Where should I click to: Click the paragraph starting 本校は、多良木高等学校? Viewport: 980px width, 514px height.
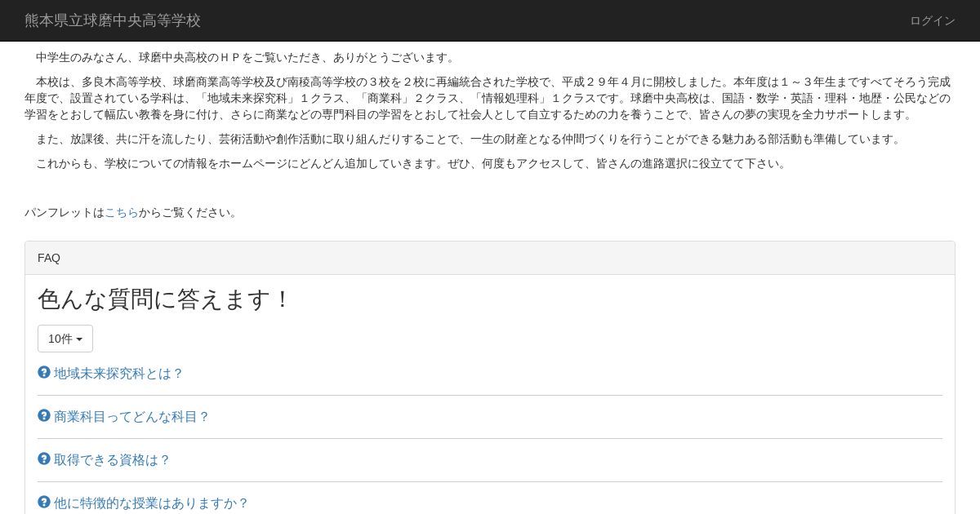tap(490, 98)
